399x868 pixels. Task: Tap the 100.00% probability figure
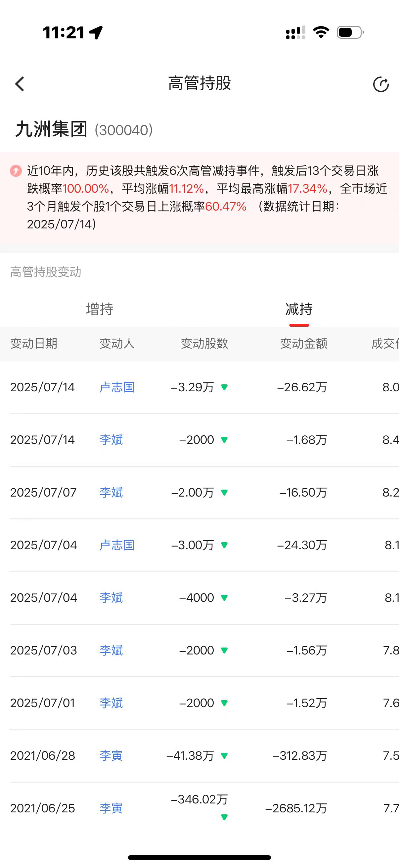[x=86, y=189]
